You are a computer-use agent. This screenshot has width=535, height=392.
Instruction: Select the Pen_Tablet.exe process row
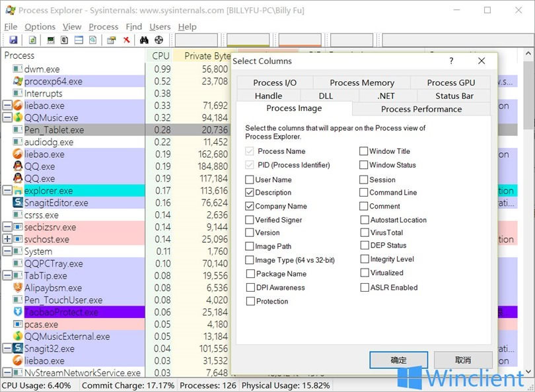tap(116, 129)
